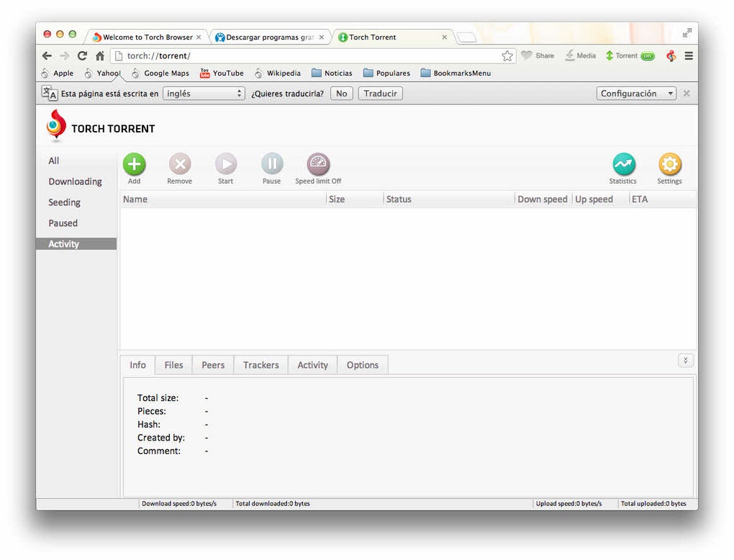Switch to the Trackers details tab
The image size is (734, 560).
coord(261,365)
